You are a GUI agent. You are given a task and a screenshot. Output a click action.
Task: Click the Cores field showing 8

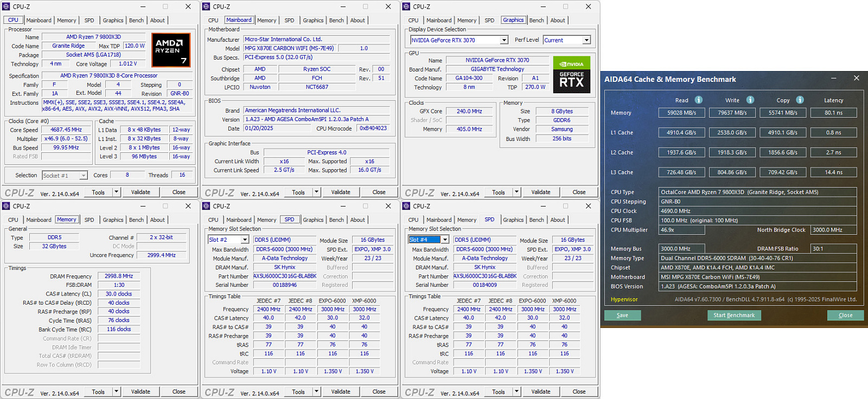tap(127, 175)
